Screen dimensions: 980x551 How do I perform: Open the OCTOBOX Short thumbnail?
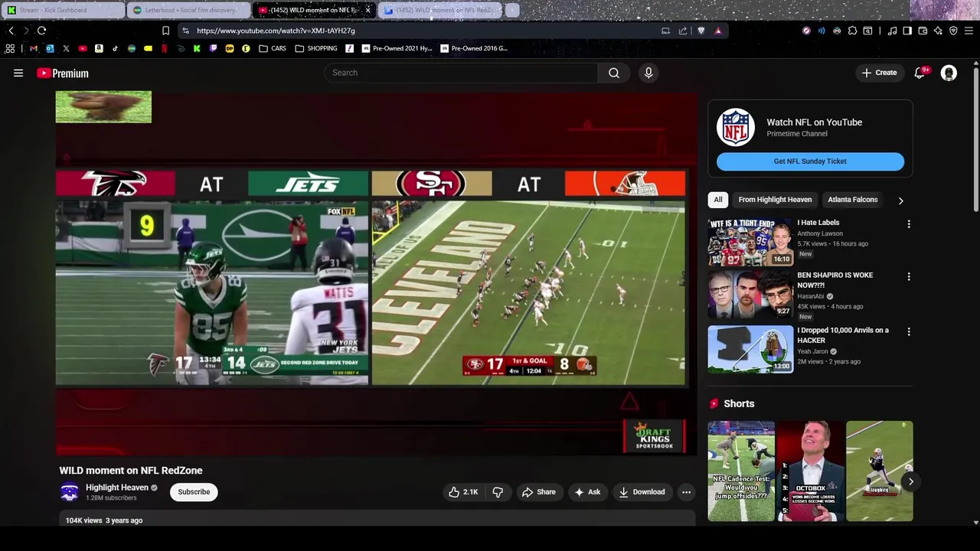click(x=810, y=471)
